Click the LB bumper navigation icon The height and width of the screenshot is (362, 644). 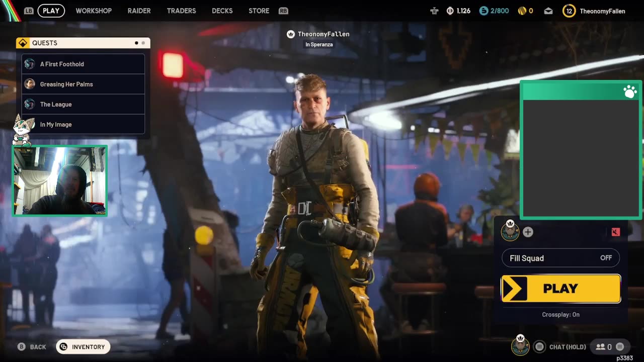pos(29,11)
